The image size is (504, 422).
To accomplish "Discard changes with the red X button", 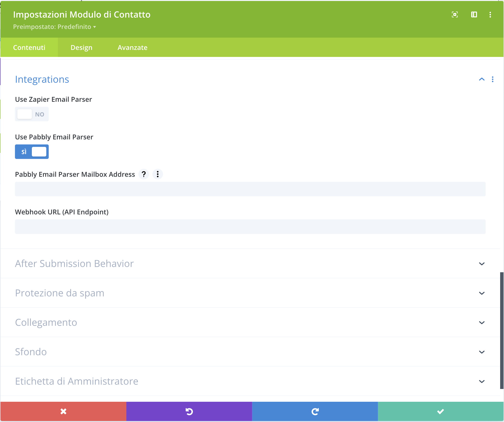I will click(63, 411).
